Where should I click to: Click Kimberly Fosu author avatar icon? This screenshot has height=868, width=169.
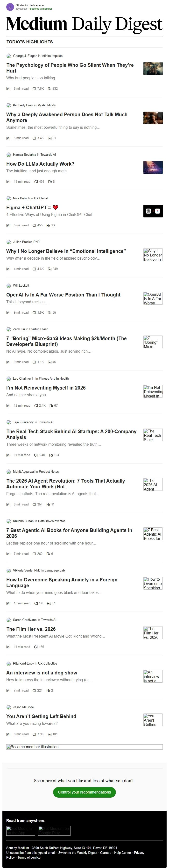click(9, 105)
